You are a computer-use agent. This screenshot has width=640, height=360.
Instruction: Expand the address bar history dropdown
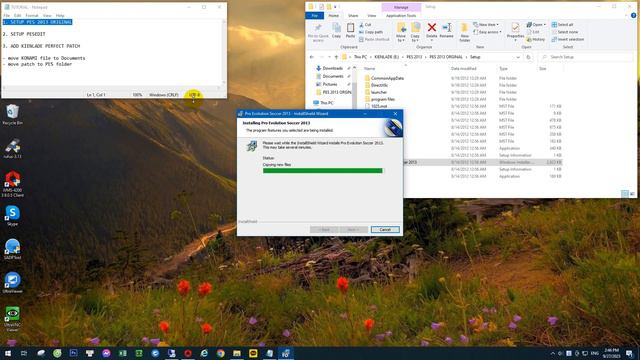click(518, 57)
